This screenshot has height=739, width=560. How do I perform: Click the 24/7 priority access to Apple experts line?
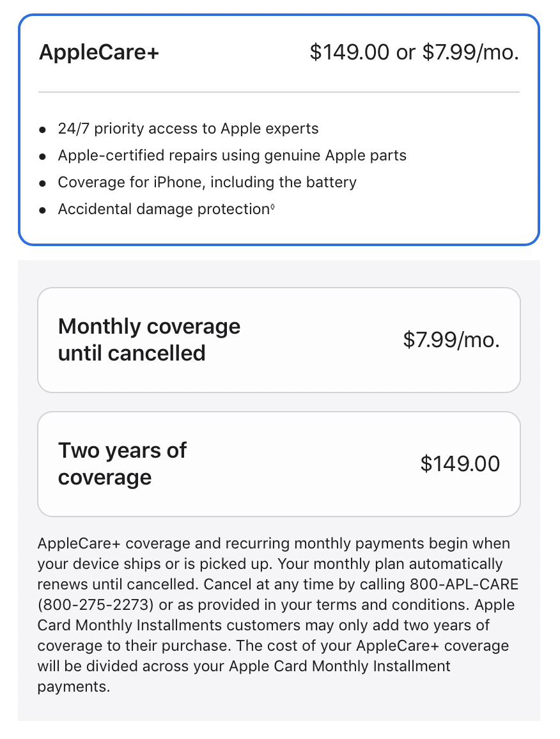click(188, 129)
